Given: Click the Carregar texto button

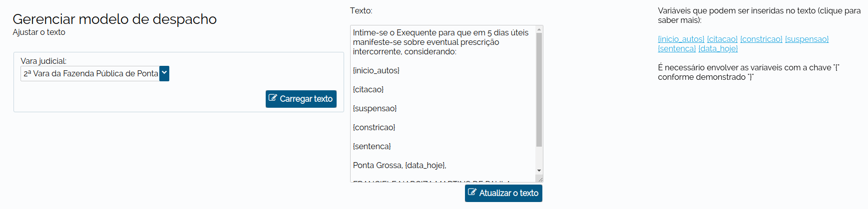Looking at the screenshot, I should pyautogui.click(x=301, y=99).
